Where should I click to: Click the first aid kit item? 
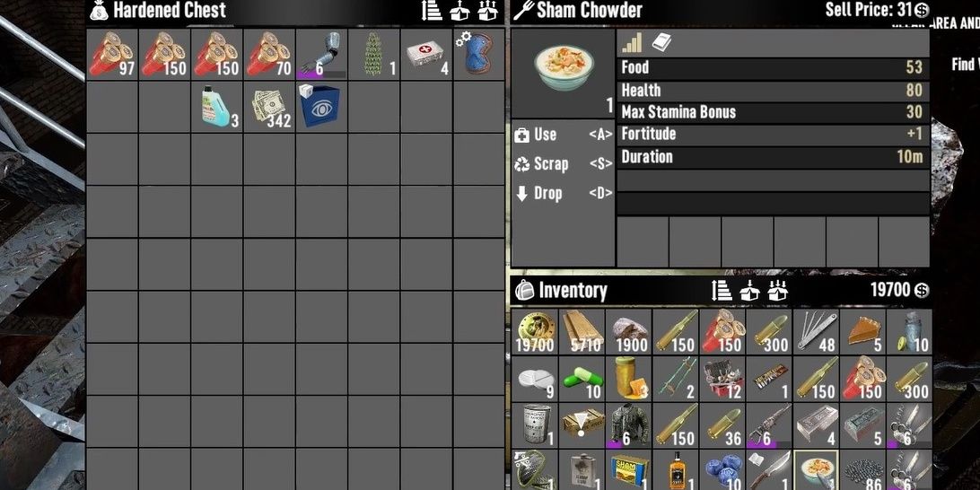(x=427, y=55)
